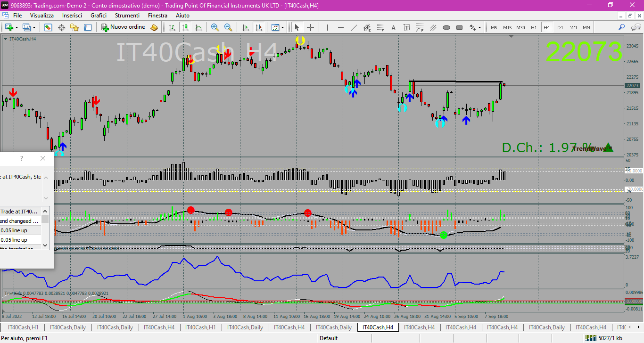Draw a rectangle shape
644x343 pixels.
[x=459, y=27]
